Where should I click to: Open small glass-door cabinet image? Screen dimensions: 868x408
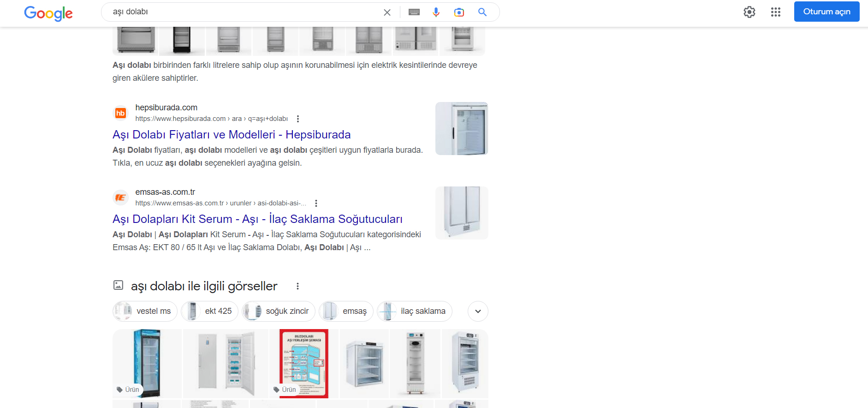[364, 364]
